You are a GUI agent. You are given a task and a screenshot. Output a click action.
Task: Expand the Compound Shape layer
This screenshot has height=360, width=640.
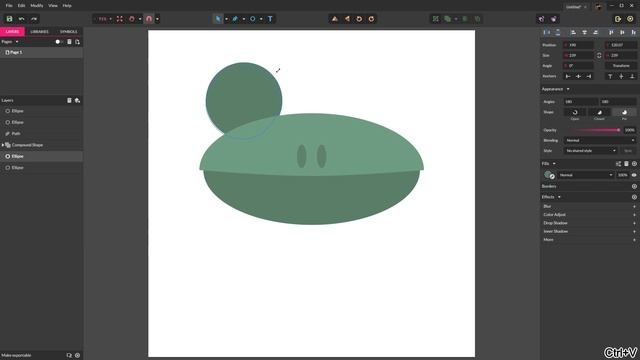[3, 145]
